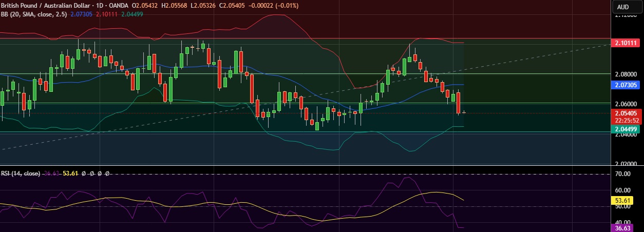Image resolution: width=644 pixels, height=232 pixels.
Task: Click current price 2.05405 axis label
Action: coord(626,113)
